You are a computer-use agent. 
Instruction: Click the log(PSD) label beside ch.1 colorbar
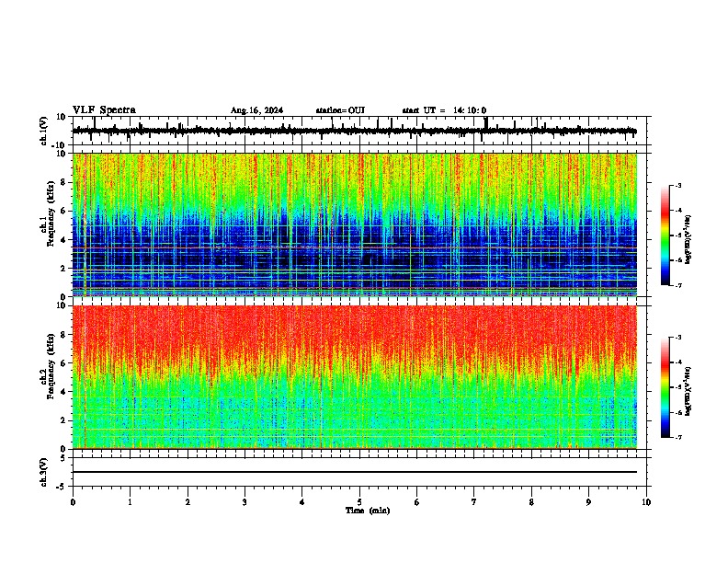[x=688, y=239]
